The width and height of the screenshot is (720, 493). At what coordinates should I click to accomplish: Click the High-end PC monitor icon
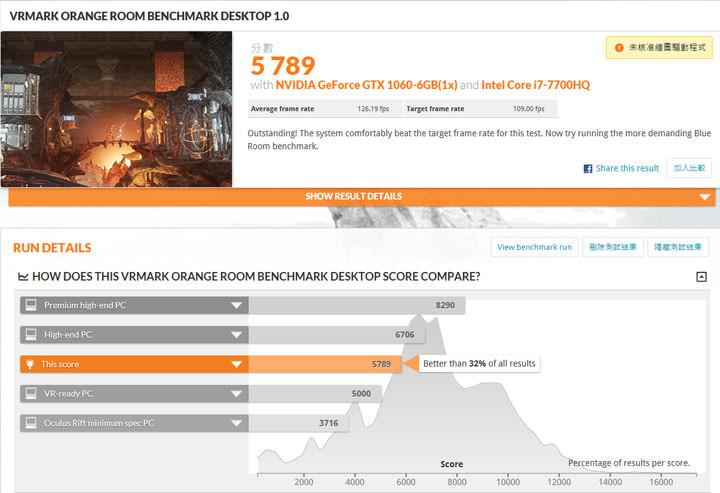31,335
